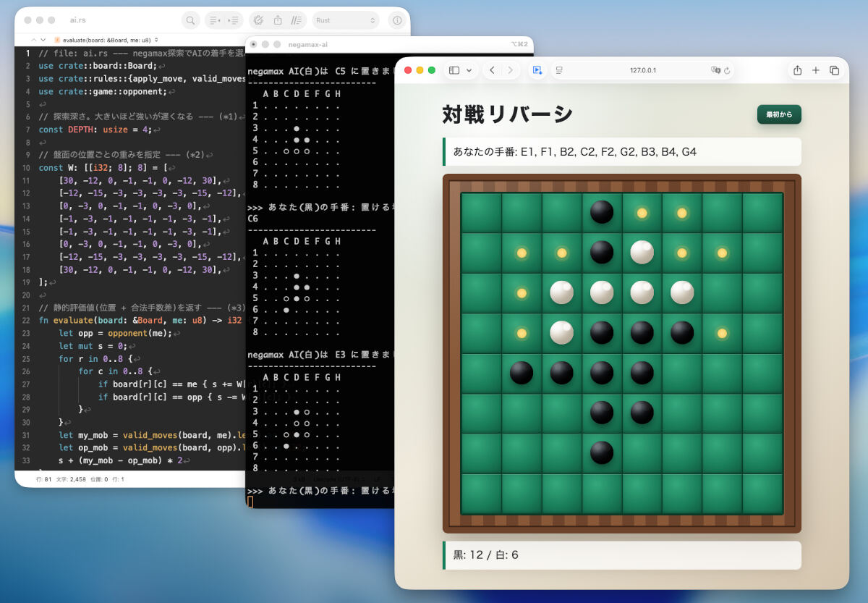Image resolution: width=868 pixels, height=603 pixels.
Task: Open the evaluate(board: &Board, me: u8) symbol menu
Action: [x=107, y=40]
